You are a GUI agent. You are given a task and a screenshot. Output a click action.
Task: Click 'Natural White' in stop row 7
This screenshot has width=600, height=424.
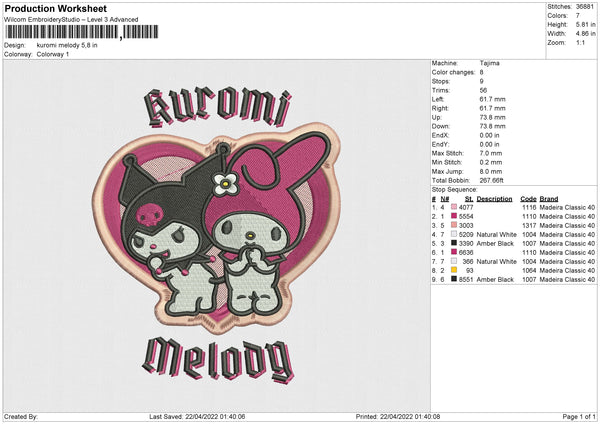pos(497,261)
